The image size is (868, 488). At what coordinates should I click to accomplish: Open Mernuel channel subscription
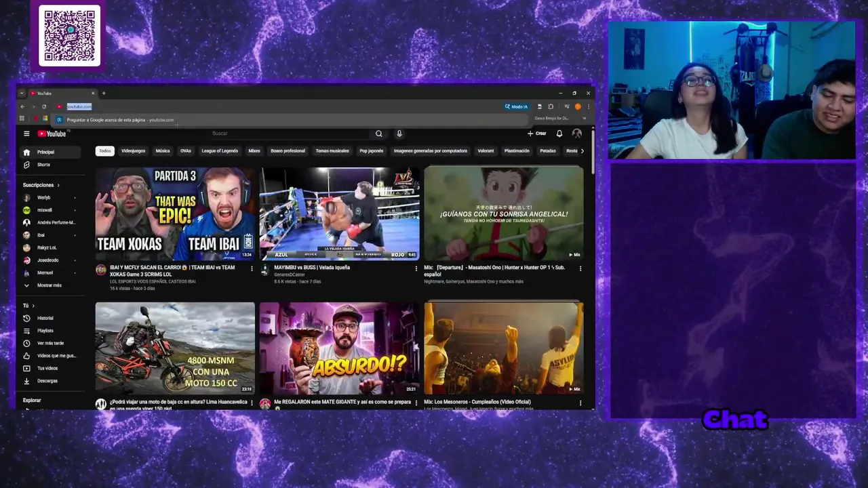coord(49,272)
